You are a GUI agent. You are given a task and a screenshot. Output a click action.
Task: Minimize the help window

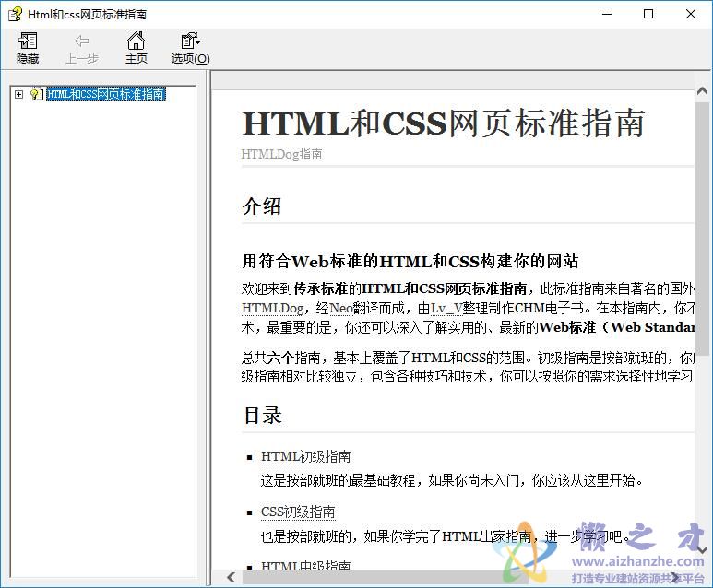coord(607,14)
